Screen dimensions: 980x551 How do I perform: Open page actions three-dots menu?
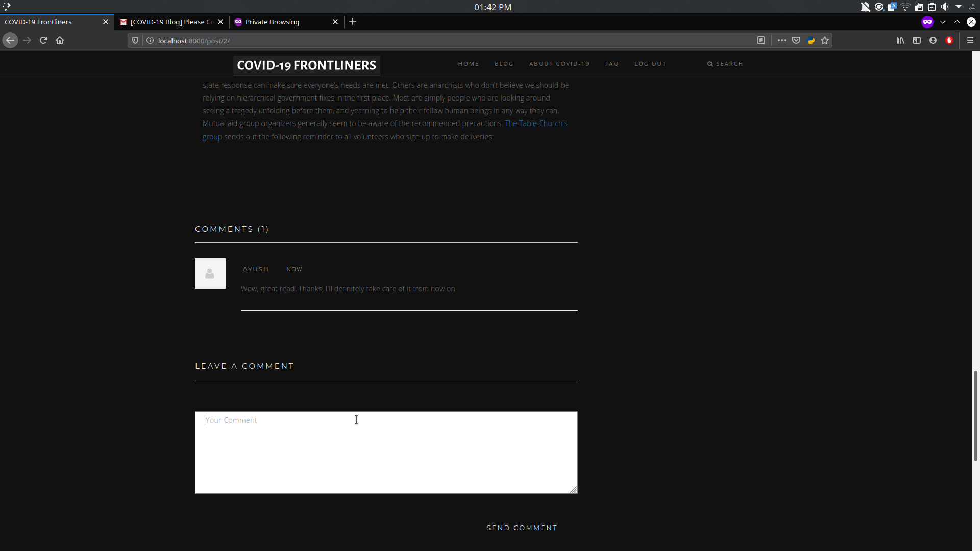(x=781, y=40)
